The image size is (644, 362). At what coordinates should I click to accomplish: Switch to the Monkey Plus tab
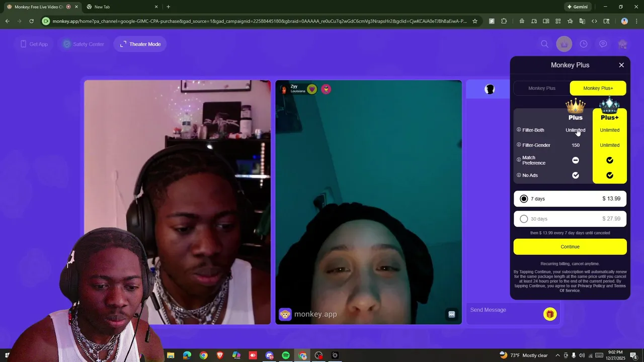click(542, 88)
